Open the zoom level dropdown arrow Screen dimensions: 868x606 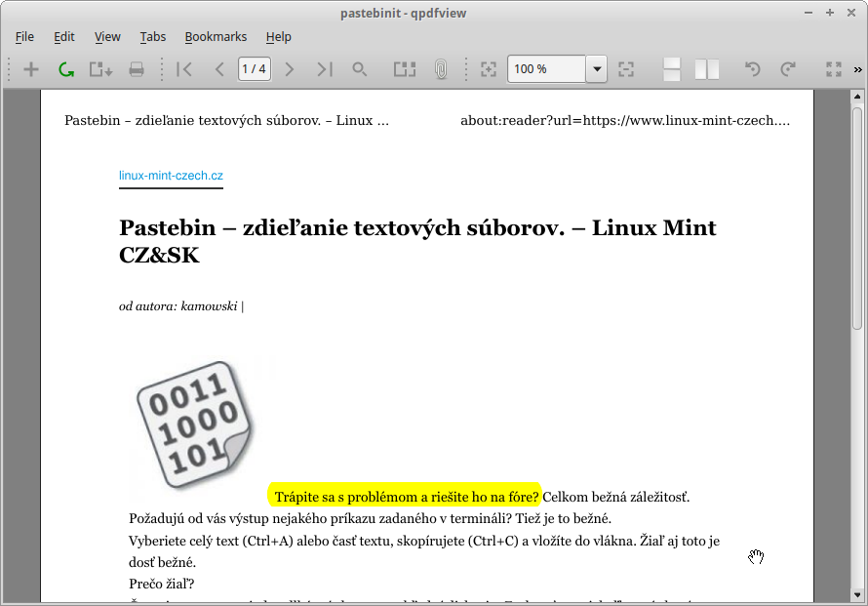pyautogui.click(x=597, y=69)
